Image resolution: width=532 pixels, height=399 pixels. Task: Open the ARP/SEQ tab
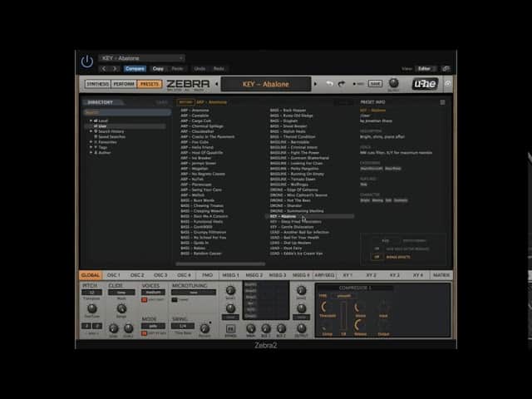pos(325,275)
